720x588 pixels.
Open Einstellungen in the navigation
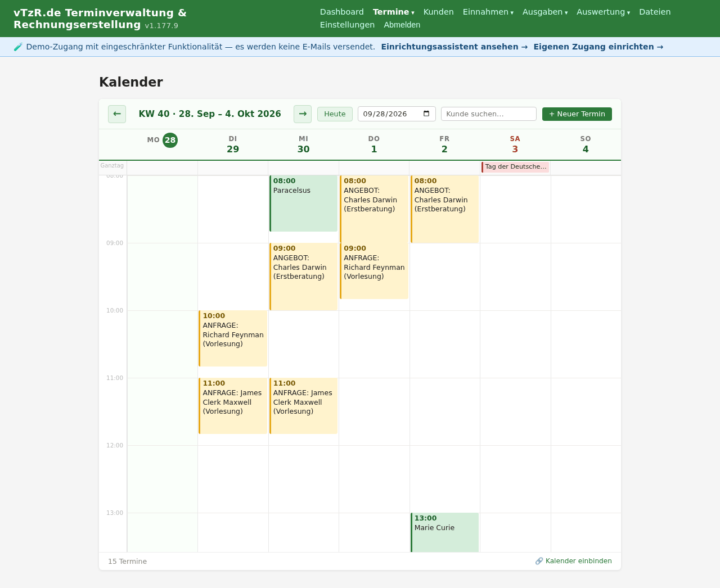point(347,25)
